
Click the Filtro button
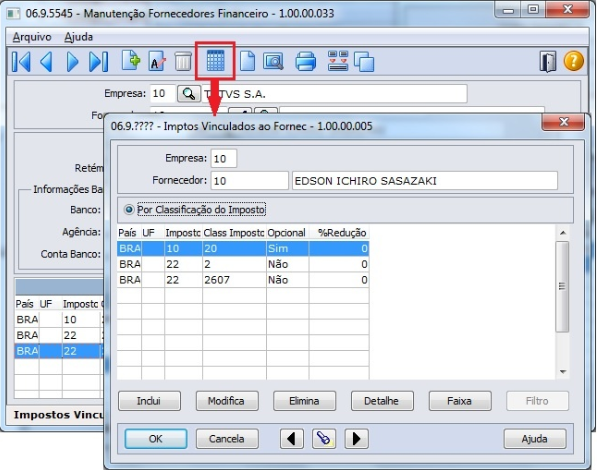(538, 401)
